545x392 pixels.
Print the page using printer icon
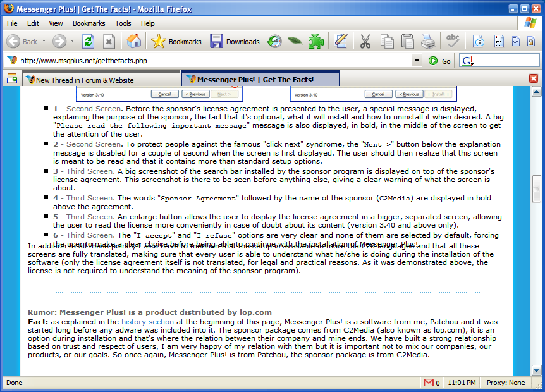(428, 42)
